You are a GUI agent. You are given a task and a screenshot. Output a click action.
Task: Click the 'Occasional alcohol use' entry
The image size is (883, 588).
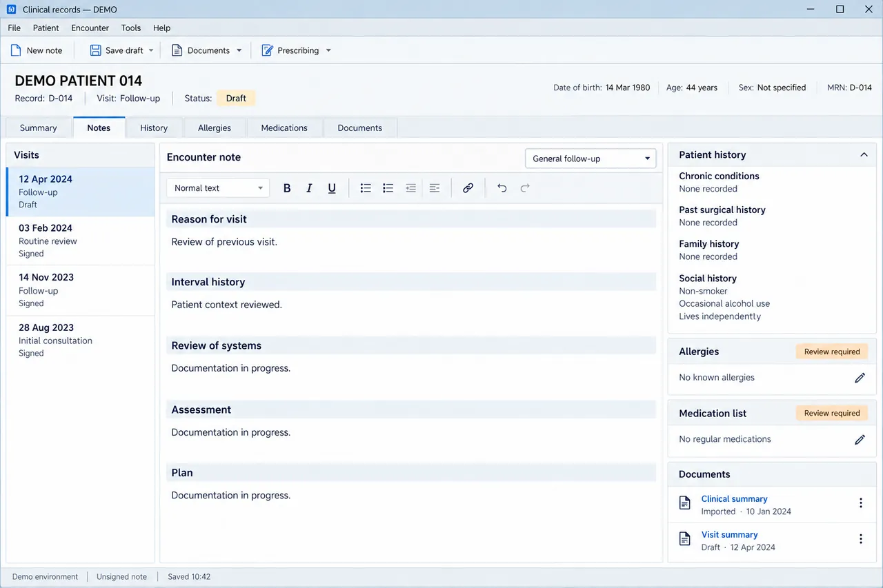724,304
